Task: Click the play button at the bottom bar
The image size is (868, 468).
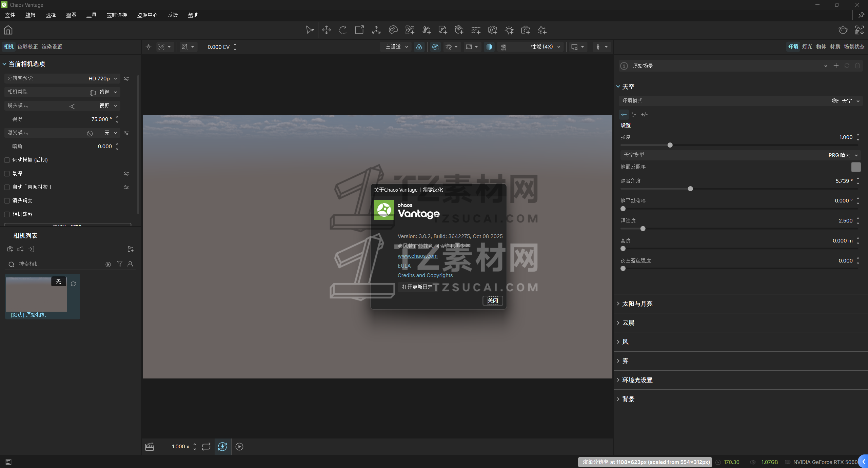Action: pyautogui.click(x=239, y=447)
